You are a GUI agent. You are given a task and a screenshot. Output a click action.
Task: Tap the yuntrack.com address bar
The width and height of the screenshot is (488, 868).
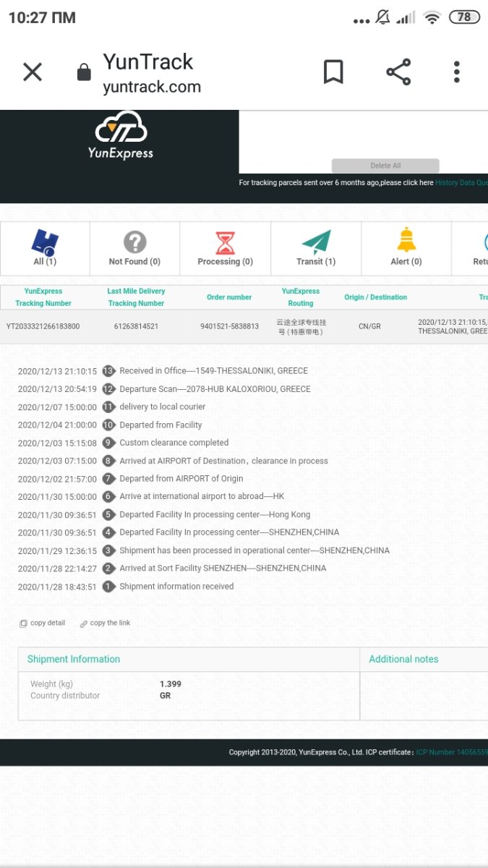click(x=152, y=88)
